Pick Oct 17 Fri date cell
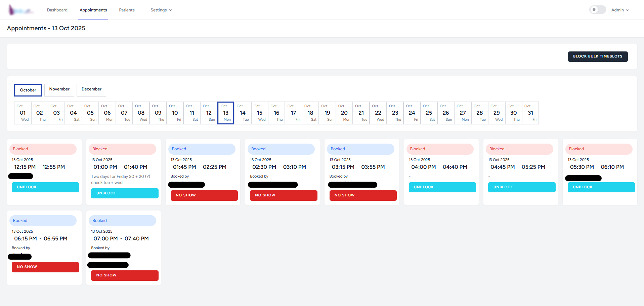 [x=293, y=113]
